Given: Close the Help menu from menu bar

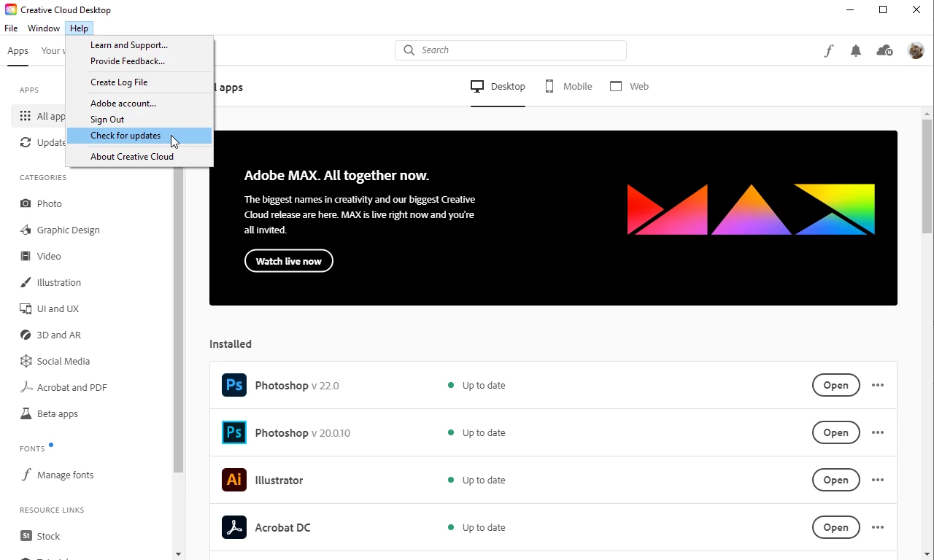Looking at the screenshot, I should (x=79, y=28).
